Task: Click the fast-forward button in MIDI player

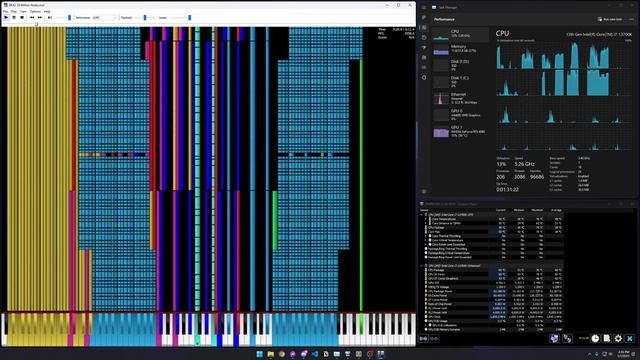Action: click(40, 18)
